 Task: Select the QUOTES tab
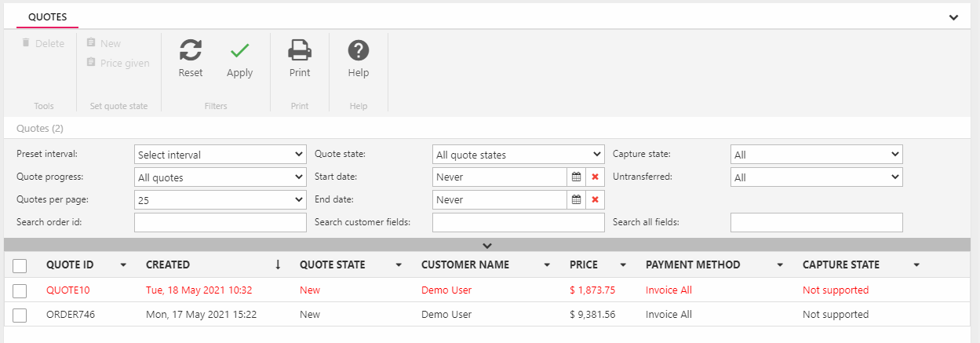[47, 16]
